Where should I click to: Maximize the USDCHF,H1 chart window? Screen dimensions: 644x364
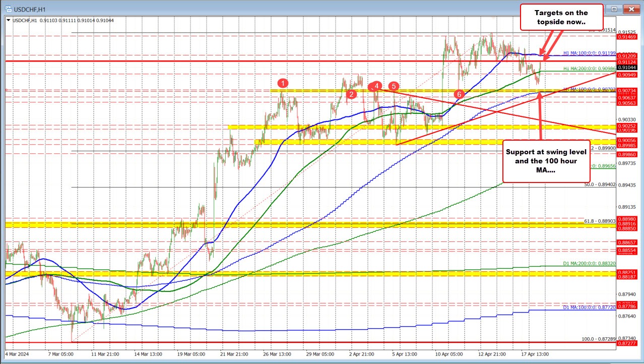tap(614, 9)
